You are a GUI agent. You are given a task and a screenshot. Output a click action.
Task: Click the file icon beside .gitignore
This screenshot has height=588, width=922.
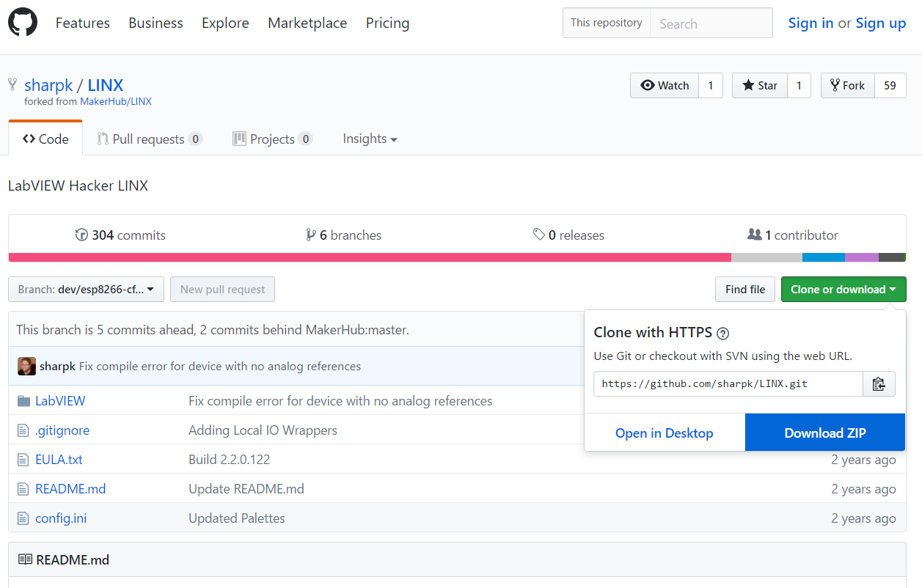[23, 430]
